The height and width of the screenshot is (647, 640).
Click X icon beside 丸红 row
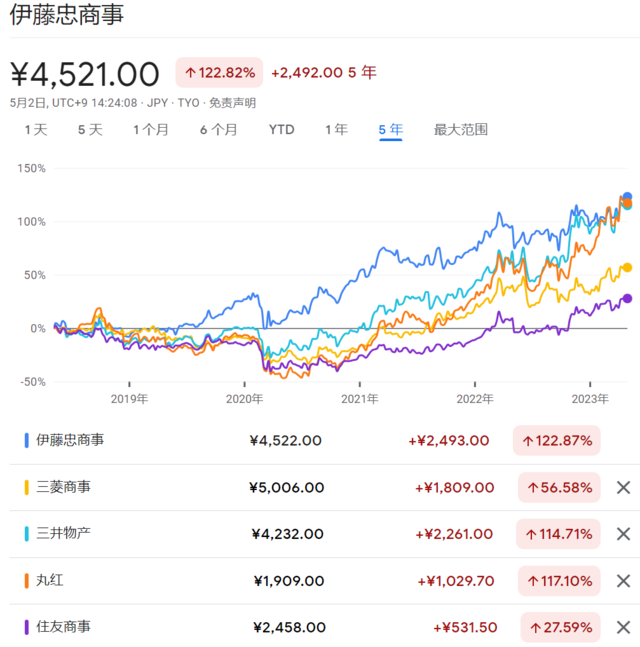click(x=623, y=581)
